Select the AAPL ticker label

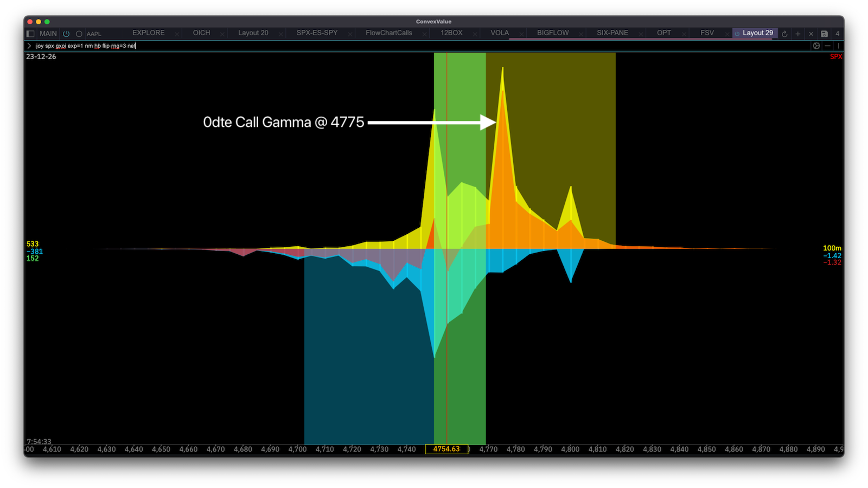[94, 34]
